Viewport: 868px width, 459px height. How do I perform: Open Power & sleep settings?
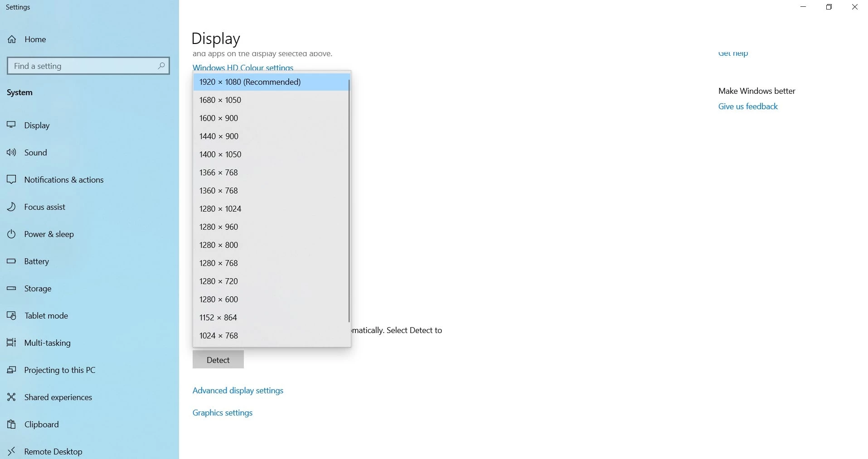(89, 234)
